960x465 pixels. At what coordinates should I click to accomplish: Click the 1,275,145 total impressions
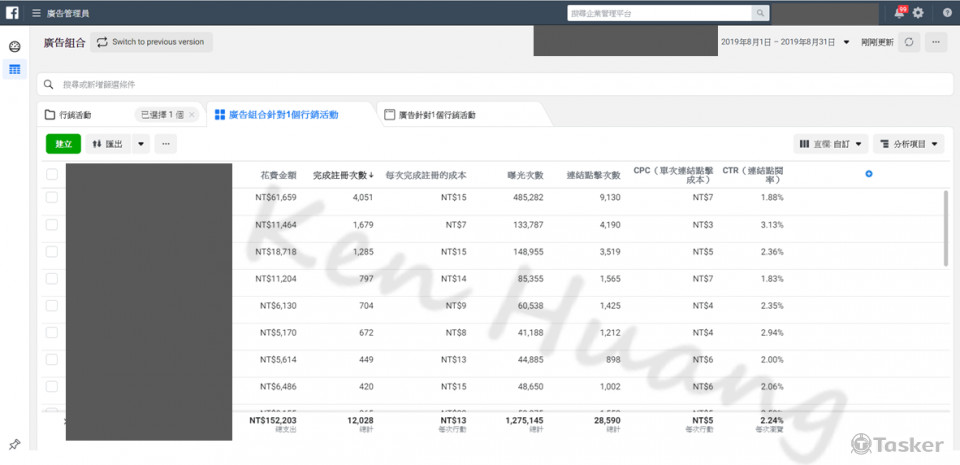pyautogui.click(x=524, y=420)
